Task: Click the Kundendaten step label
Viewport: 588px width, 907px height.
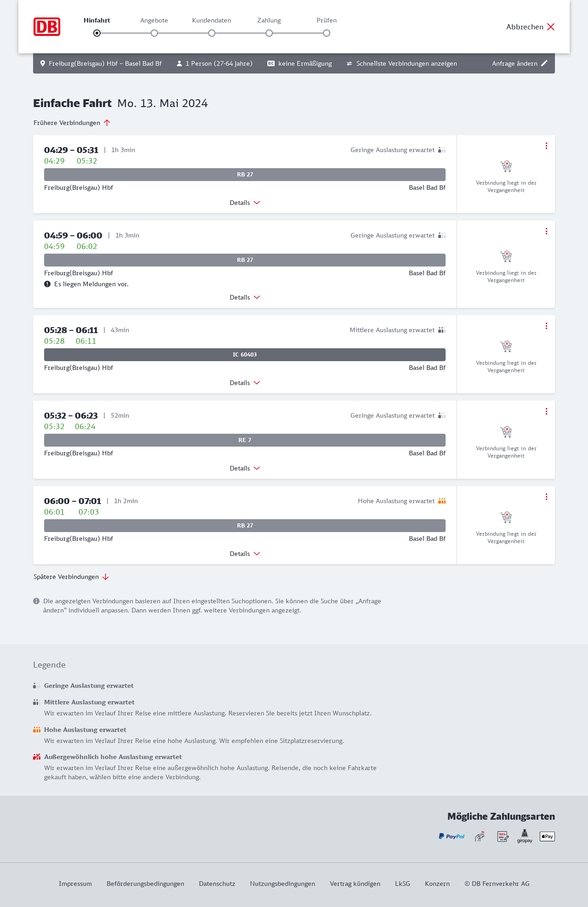Action: tap(211, 20)
